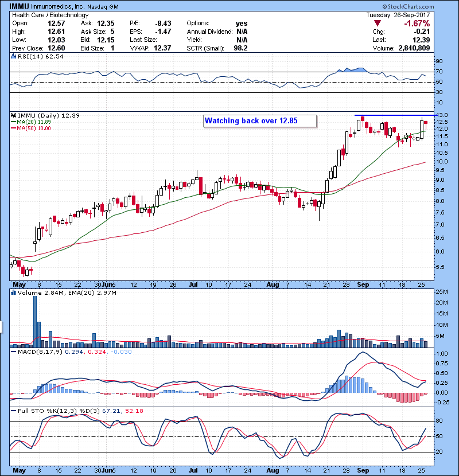Click the IMMU (Daily) 12.39 chart label
This screenshot has width=459, height=476.
tap(49, 115)
